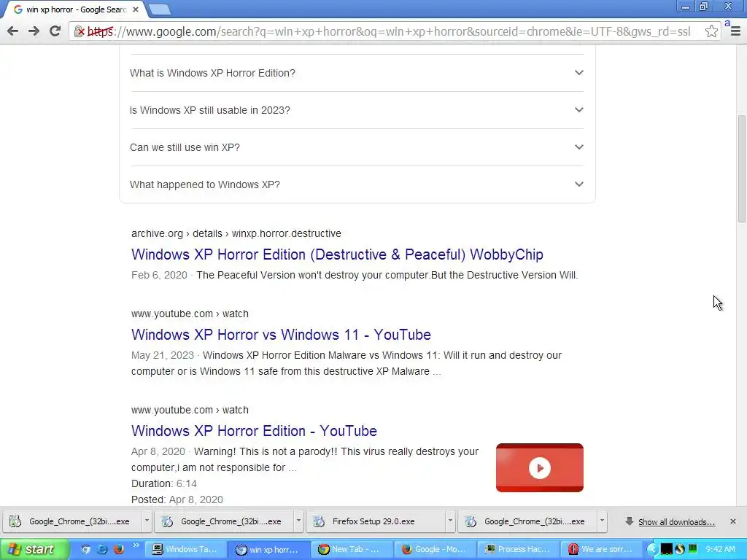Switch to 'win xp horr...' taskbar button
This screenshot has height=560, width=747.
click(x=268, y=550)
